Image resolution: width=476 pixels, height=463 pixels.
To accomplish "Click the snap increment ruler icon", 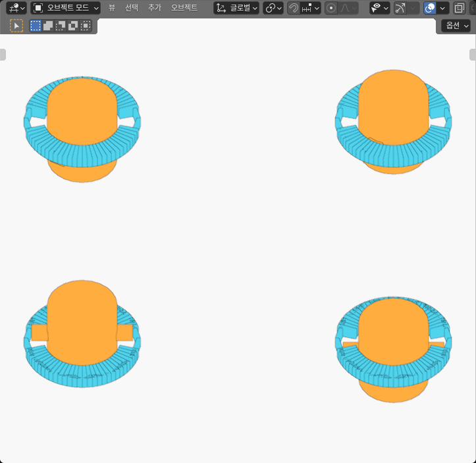I will click(307, 8).
